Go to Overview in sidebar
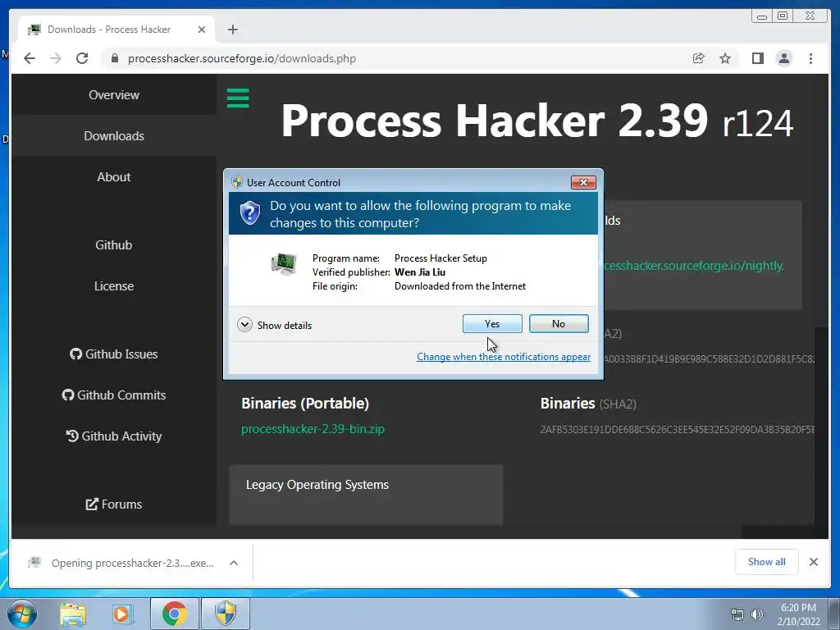This screenshot has width=840, height=630. coord(114,95)
